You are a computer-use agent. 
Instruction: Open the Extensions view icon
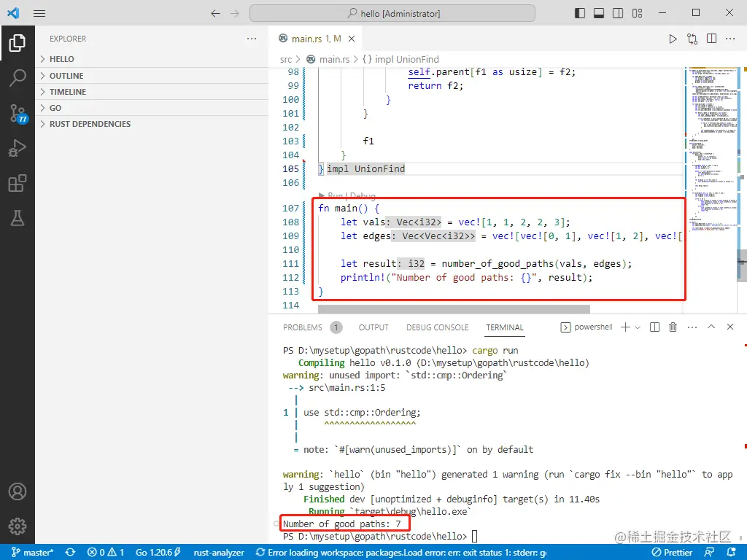(18, 183)
